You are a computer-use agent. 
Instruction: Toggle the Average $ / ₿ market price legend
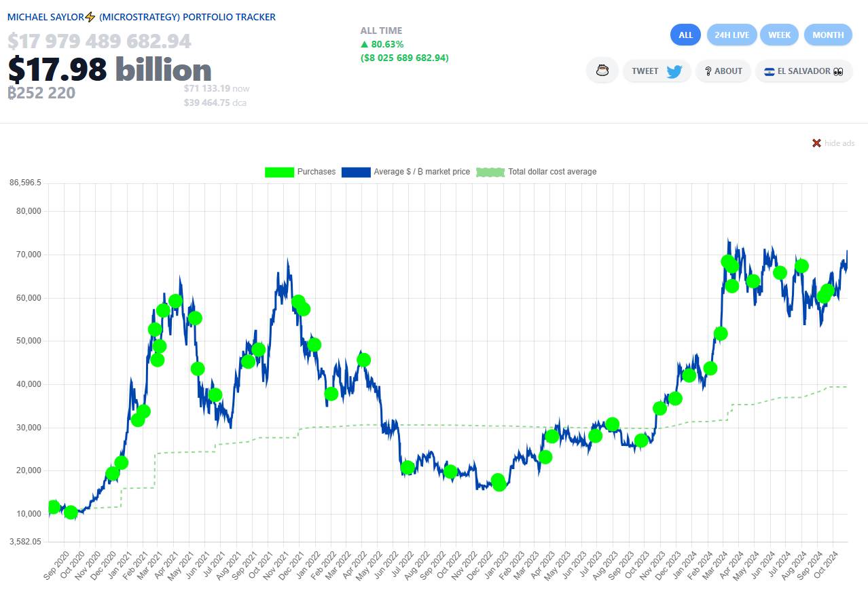(405, 172)
